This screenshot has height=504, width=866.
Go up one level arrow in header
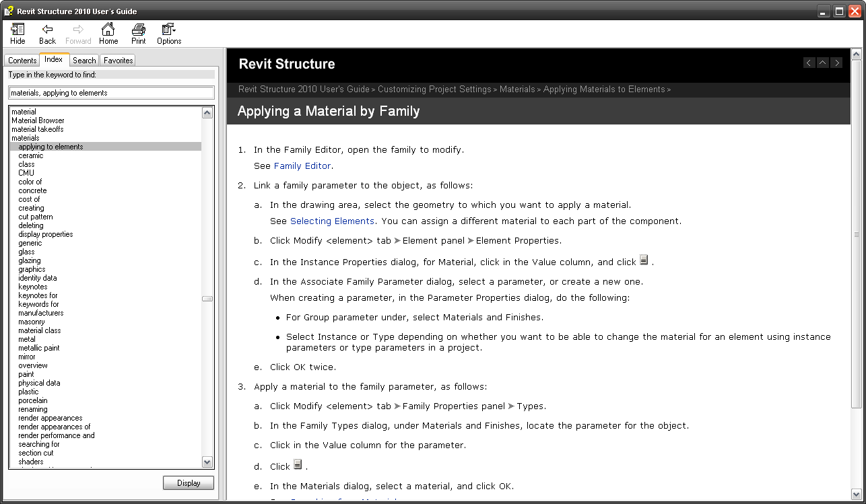[823, 63]
